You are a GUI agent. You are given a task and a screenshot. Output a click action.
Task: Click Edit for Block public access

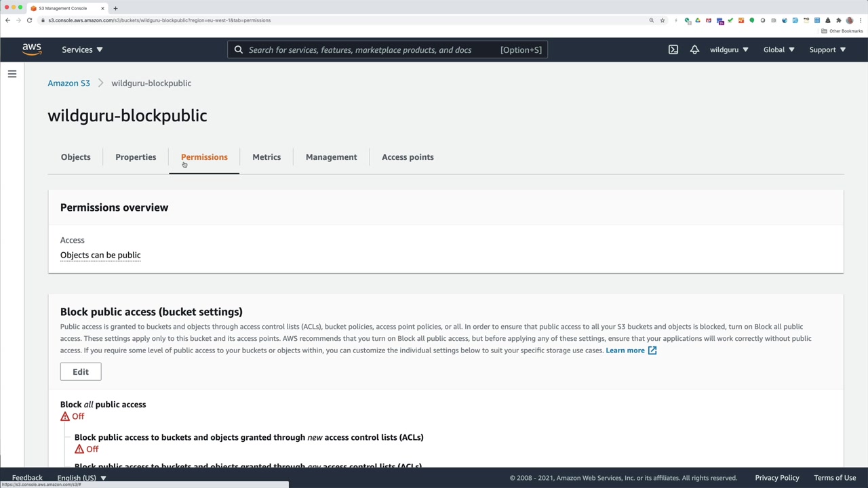point(81,371)
